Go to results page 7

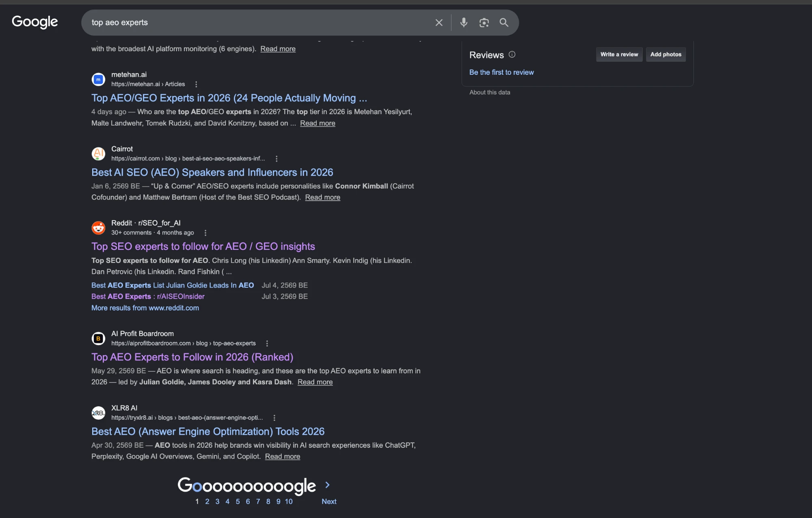[x=258, y=502]
